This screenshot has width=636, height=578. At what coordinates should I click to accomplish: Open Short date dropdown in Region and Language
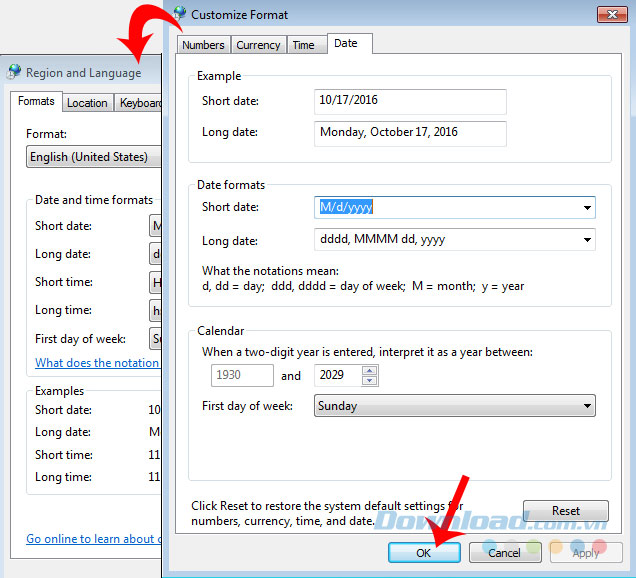click(x=155, y=226)
